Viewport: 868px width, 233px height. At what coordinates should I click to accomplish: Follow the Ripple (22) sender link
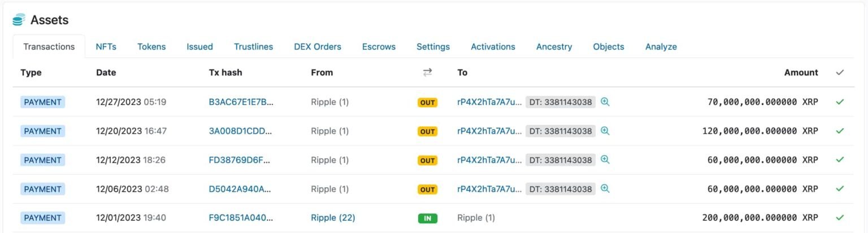point(333,217)
